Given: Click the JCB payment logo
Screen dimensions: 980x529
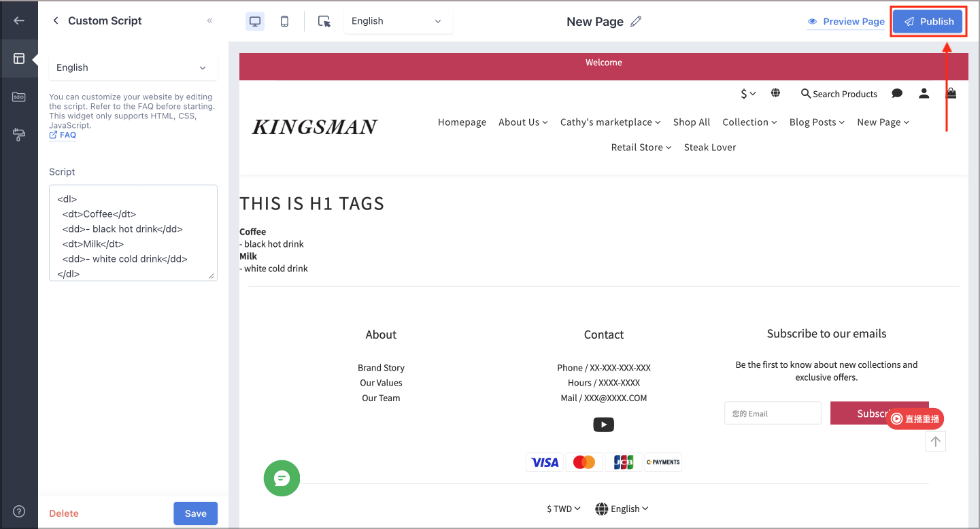Looking at the screenshot, I should click(x=624, y=462).
